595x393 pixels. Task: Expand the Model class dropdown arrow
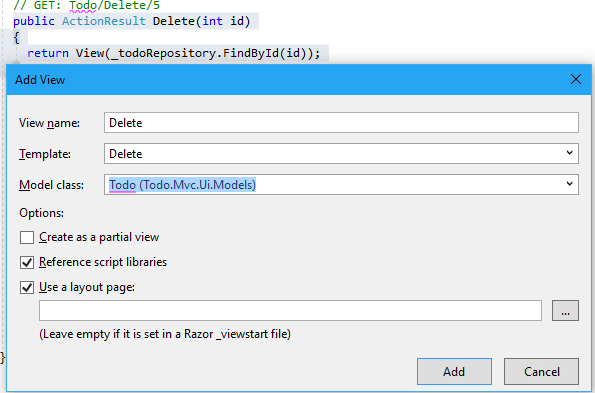coord(569,184)
